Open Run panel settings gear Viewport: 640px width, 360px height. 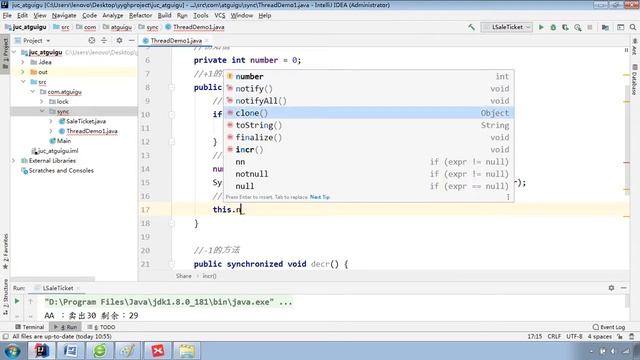[611, 288]
